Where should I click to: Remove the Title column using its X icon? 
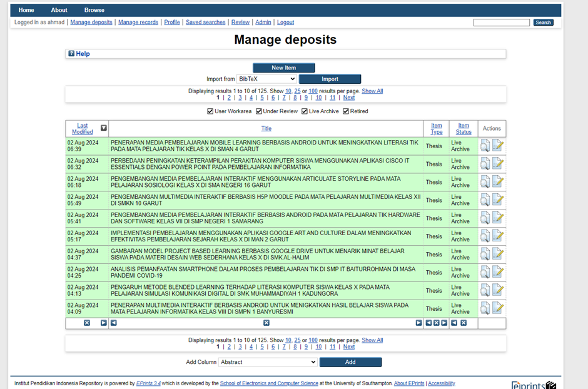click(266, 323)
